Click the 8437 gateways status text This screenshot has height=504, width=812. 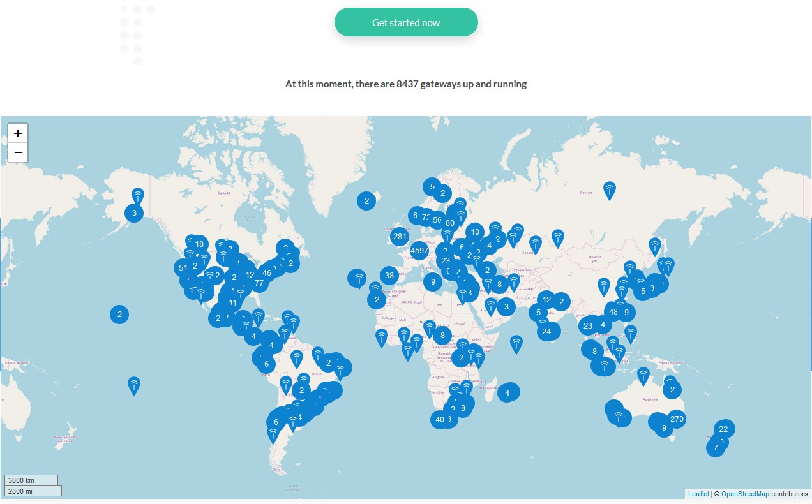pos(406,84)
